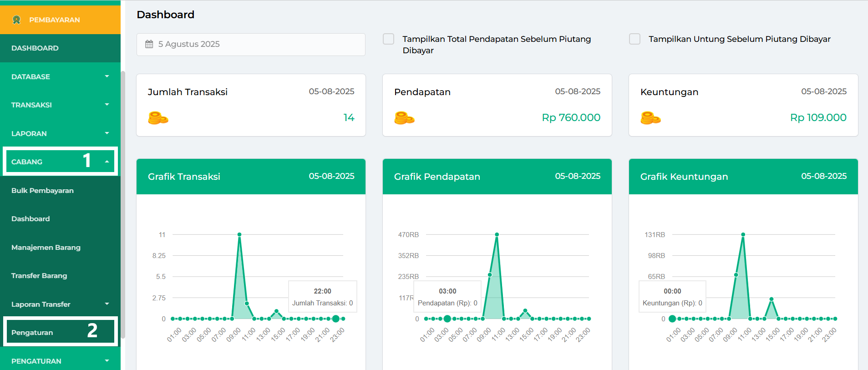Click the Dashboard page heading
The width and height of the screenshot is (868, 370).
[x=166, y=15]
